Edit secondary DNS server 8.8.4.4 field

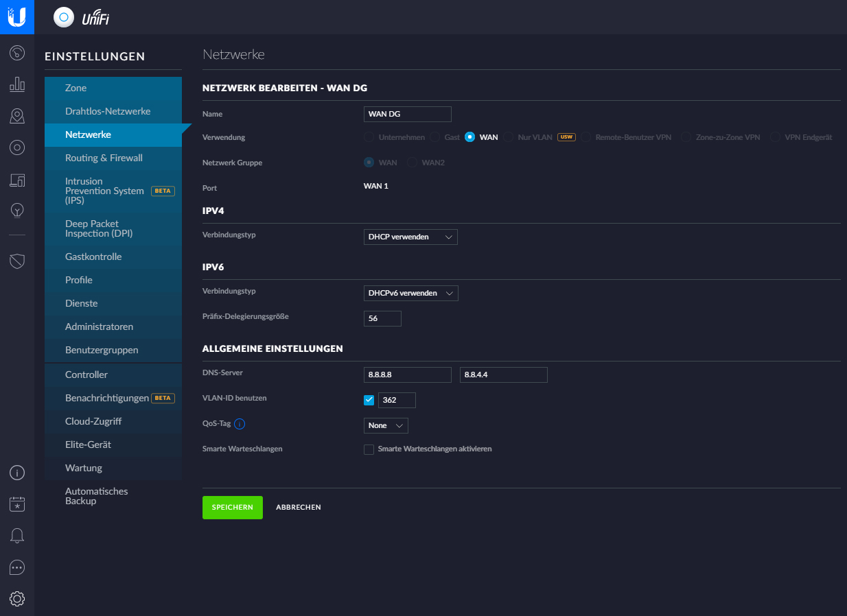click(x=504, y=375)
